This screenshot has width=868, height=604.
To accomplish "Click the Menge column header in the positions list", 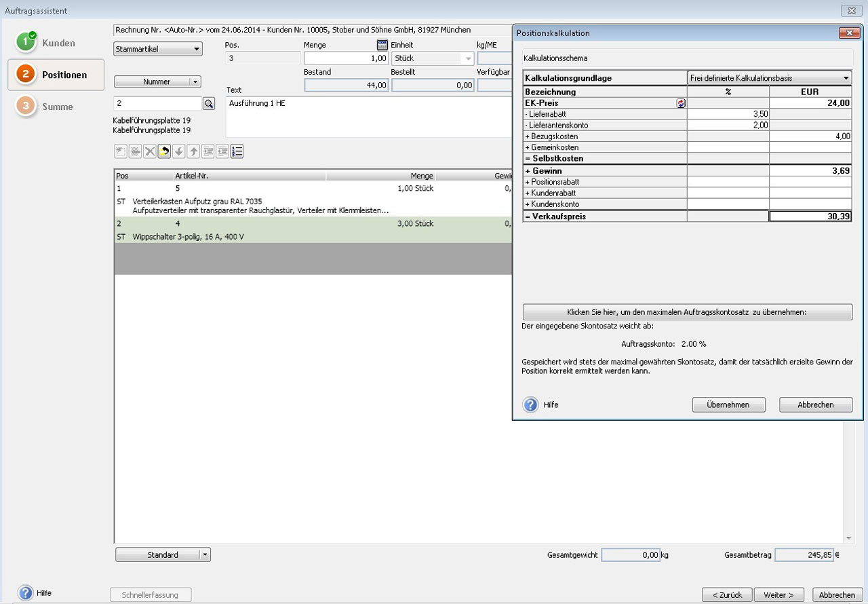I will pyautogui.click(x=380, y=176).
